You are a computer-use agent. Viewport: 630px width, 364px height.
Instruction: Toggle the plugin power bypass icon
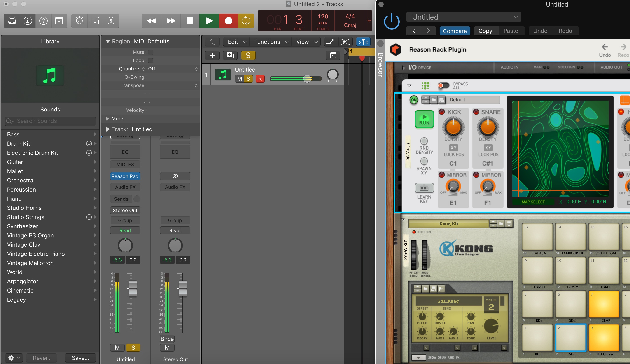tap(392, 21)
